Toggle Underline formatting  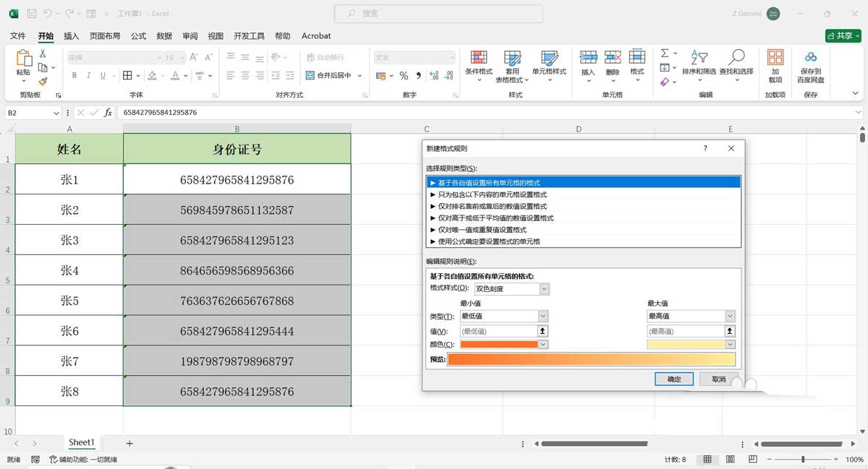pos(103,75)
